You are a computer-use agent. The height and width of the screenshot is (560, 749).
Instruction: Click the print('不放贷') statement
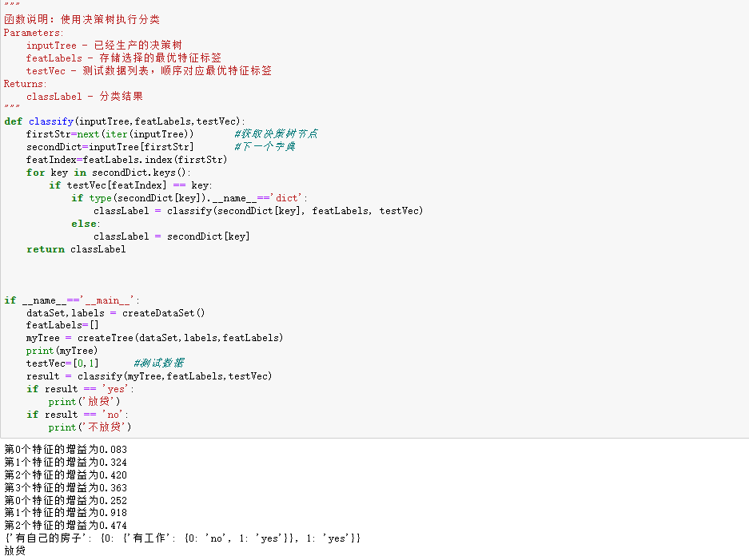coord(90,427)
